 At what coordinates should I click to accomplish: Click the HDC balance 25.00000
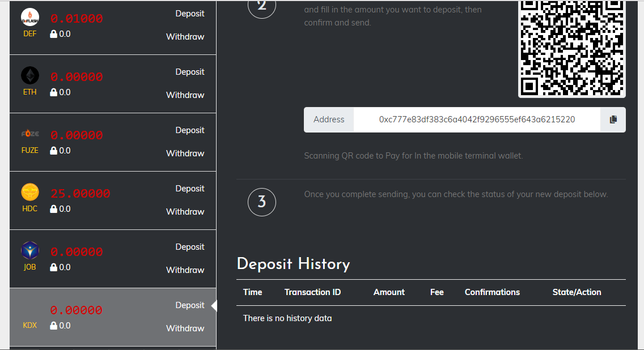80,193
